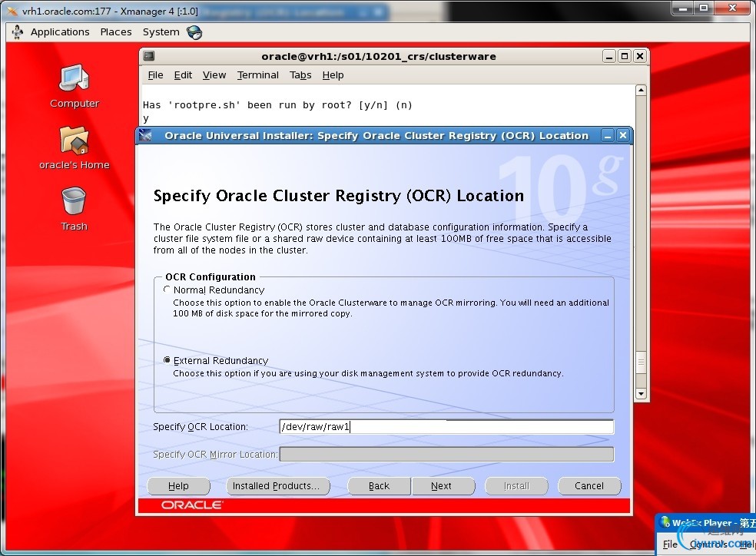
Task: Open the Terminal menu in terminal window
Action: click(257, 75)
